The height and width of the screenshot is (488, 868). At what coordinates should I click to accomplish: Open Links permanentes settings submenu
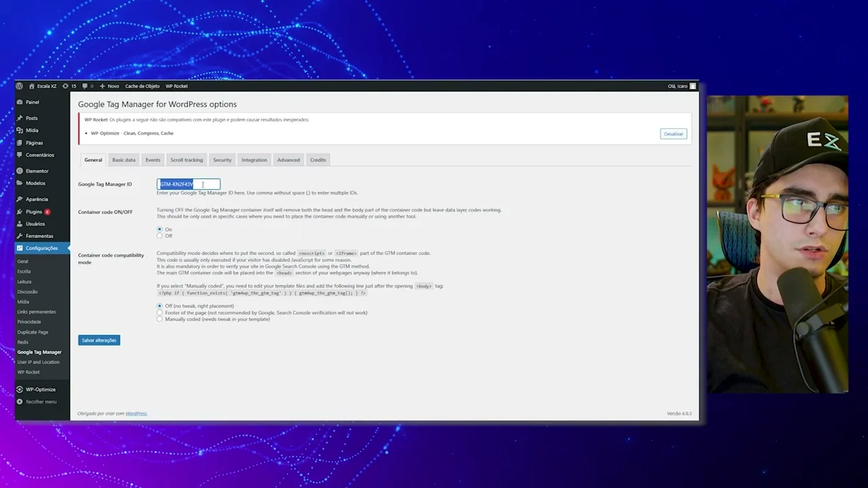click(37, 312)
